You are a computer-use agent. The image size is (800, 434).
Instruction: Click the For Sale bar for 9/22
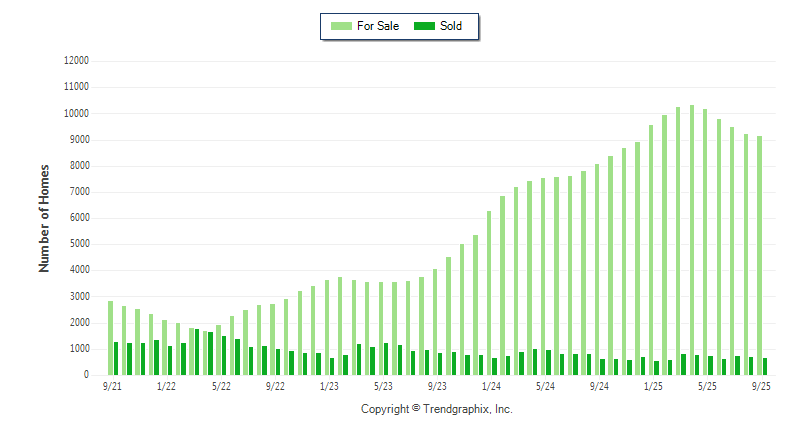click(x=272, y=340)
